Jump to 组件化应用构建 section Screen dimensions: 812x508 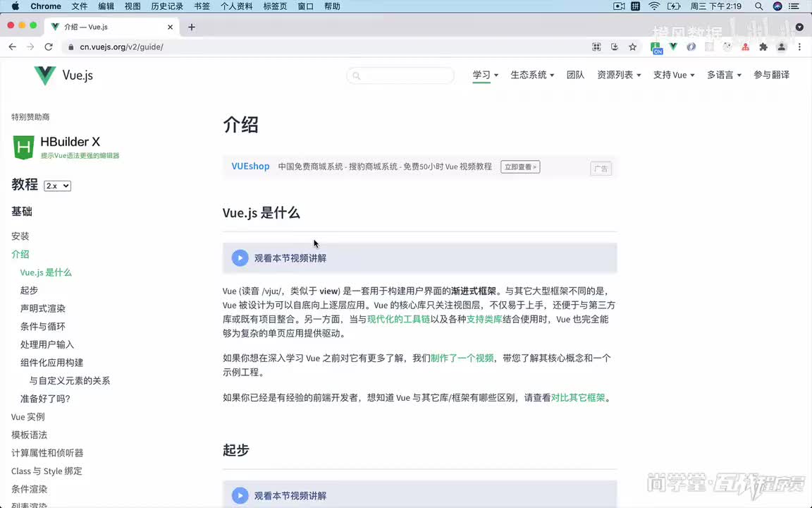tap(51, 363)
